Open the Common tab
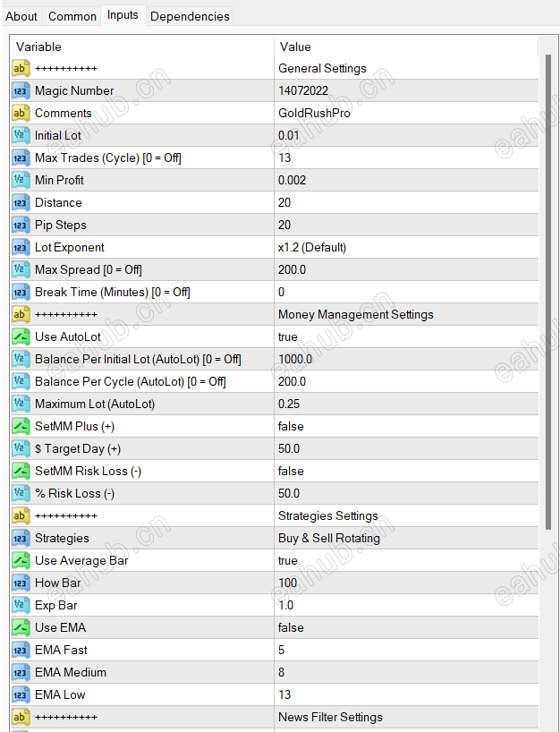 pos(72,16)
